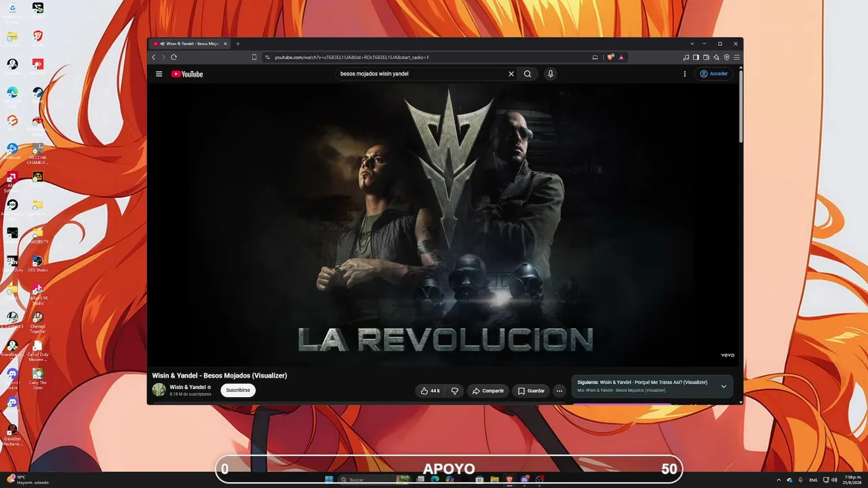
Task: Subscribe with the Suscribirse button
Action: (x=238, y=390)
